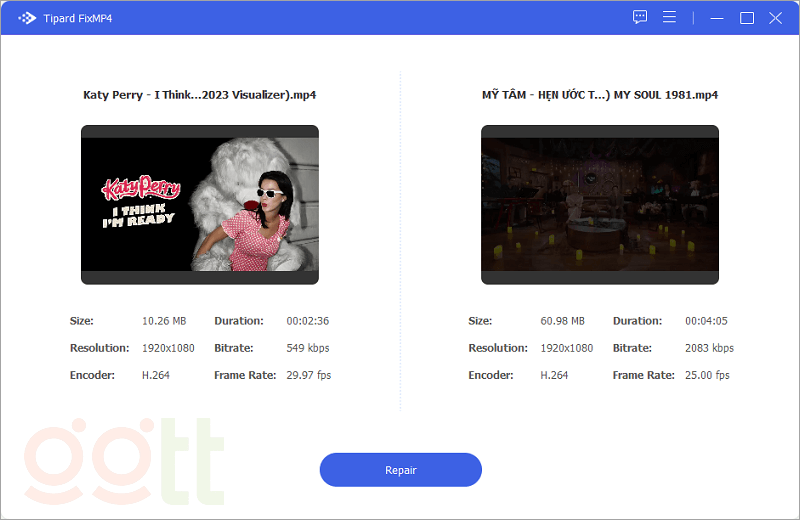The width and height of the screenshot is (800, 520).
Task: Click the 2083 kbps bitrate value
Action: (x=709, y=348)
